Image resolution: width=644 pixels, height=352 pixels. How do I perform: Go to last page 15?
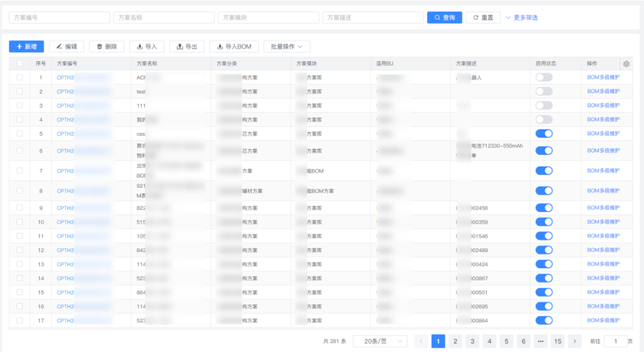pos(558,341)
